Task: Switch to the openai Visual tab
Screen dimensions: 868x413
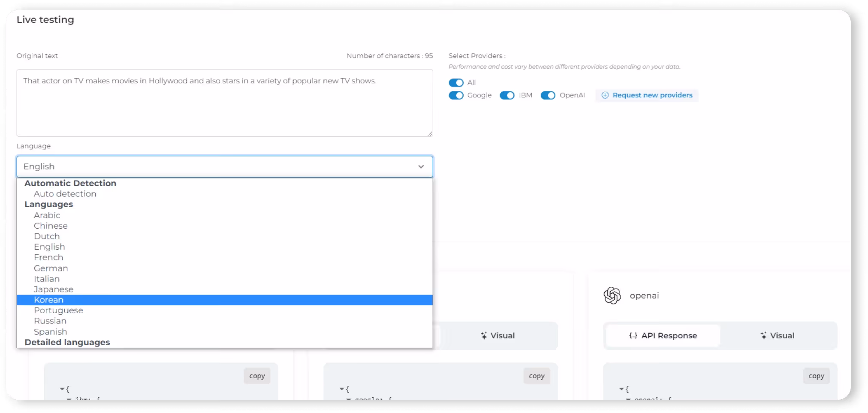Action: (x=778, y=336)
